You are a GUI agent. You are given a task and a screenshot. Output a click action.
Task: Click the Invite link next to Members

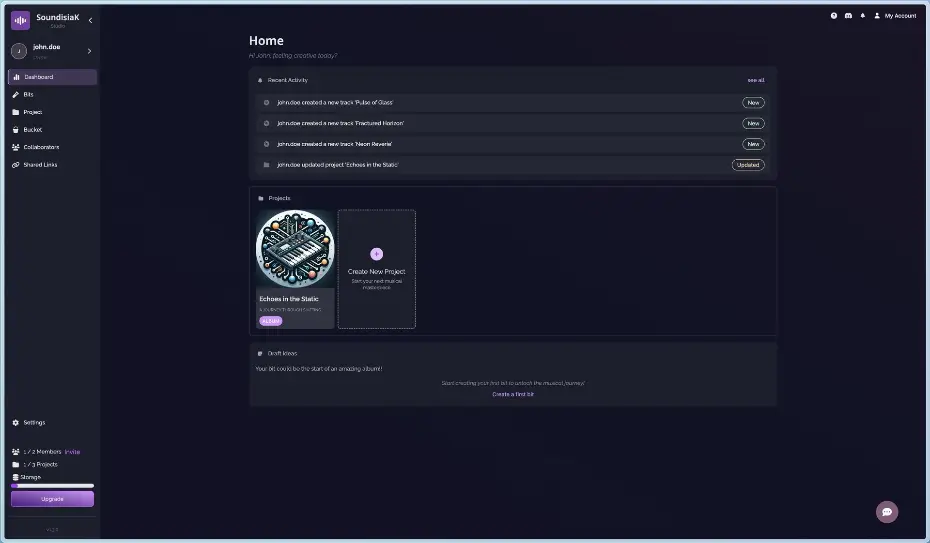tap(72, 451)
